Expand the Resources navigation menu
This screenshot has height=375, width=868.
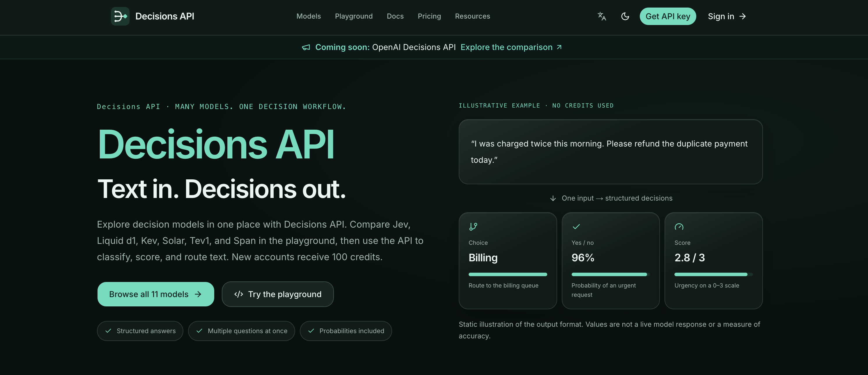[x=472, y=16]
